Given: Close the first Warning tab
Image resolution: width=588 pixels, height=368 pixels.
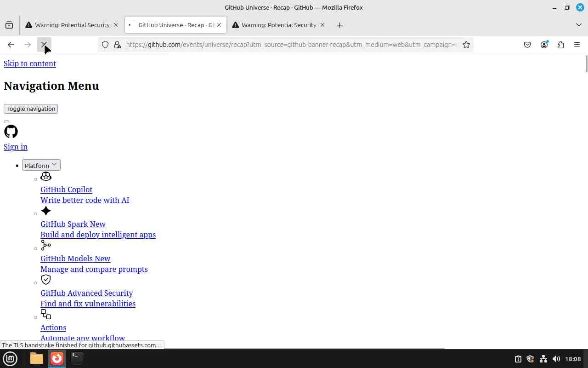Looking at the screenshot, I should [115, 25].
